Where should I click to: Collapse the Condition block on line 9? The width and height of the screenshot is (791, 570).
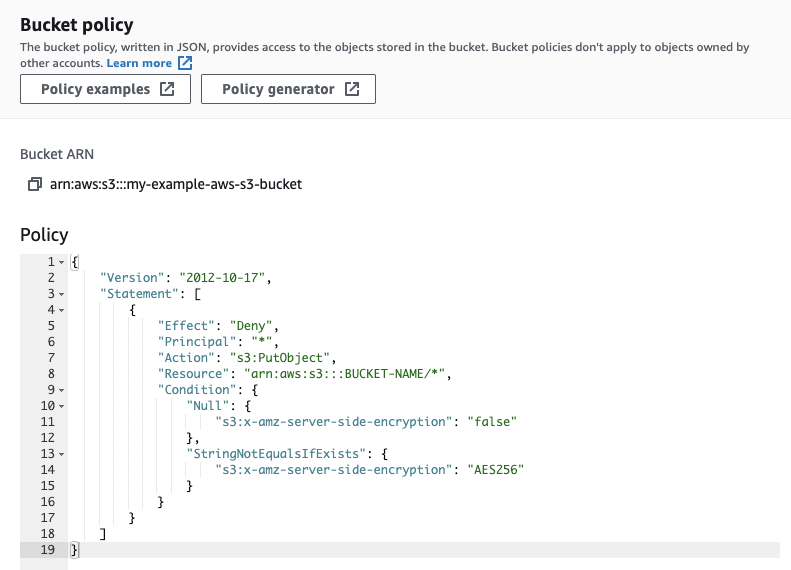pyautogui.click(x=61, y=389)
